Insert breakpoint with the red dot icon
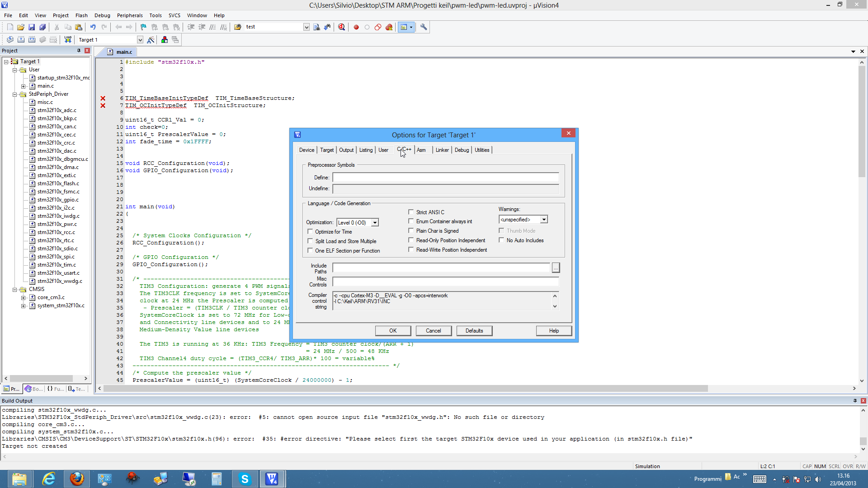The width and height of the screenshot is (868, 488). click(x=356, y=27)
